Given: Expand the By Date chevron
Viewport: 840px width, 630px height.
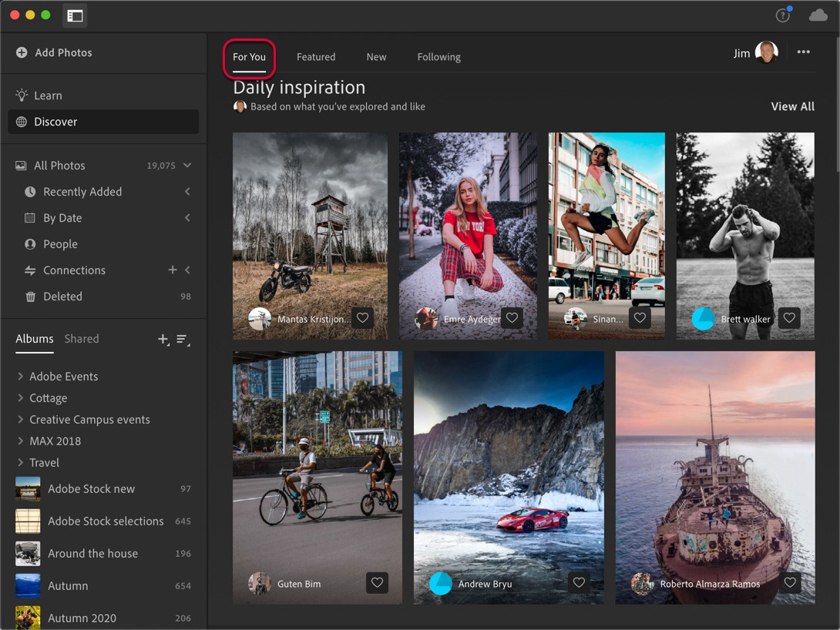Looking at the screenshot, I should tap(187, 218).
